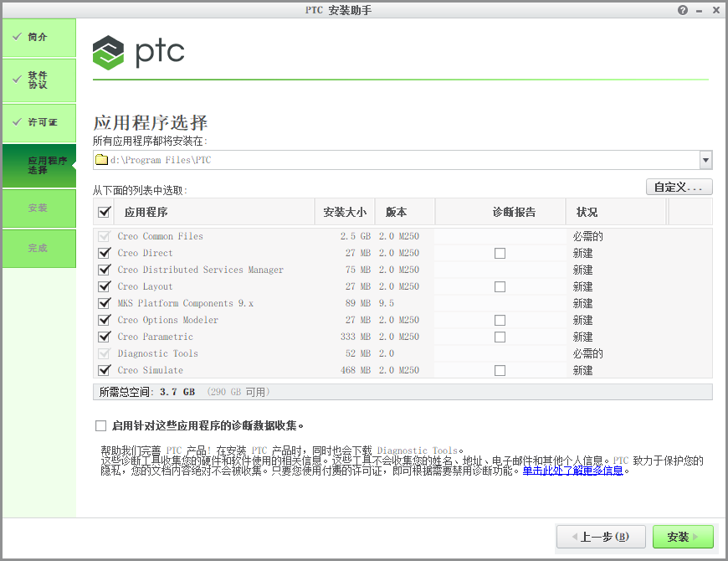This screenshot has height=561, width=728.
Task: Click the 2.5 GB size value
Action: tap(356, 236)
